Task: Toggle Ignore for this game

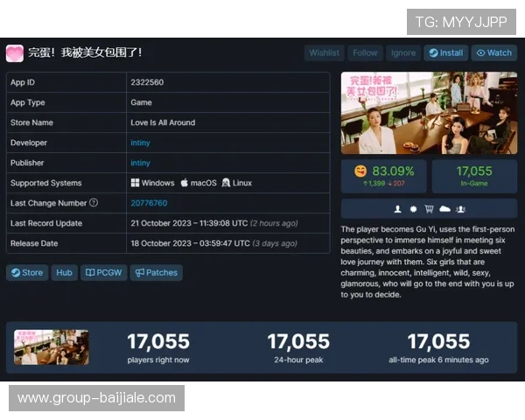Action: click(402, 52)
